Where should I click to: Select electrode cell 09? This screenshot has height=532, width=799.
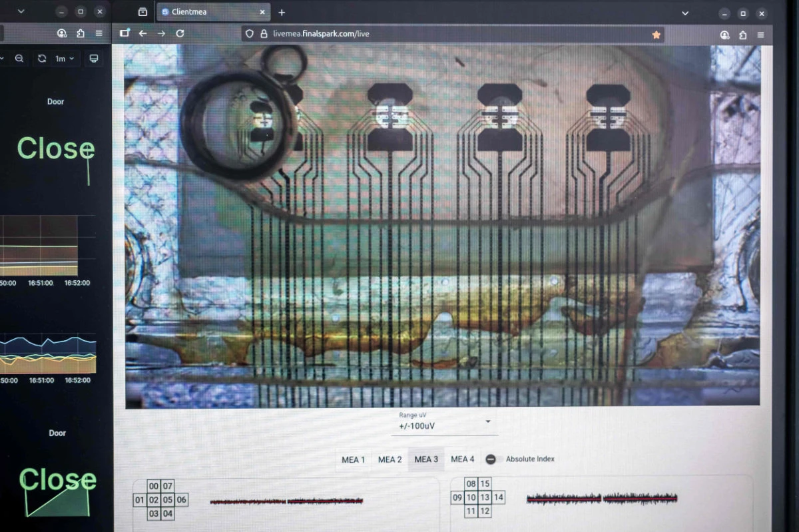tap(457, 497)
